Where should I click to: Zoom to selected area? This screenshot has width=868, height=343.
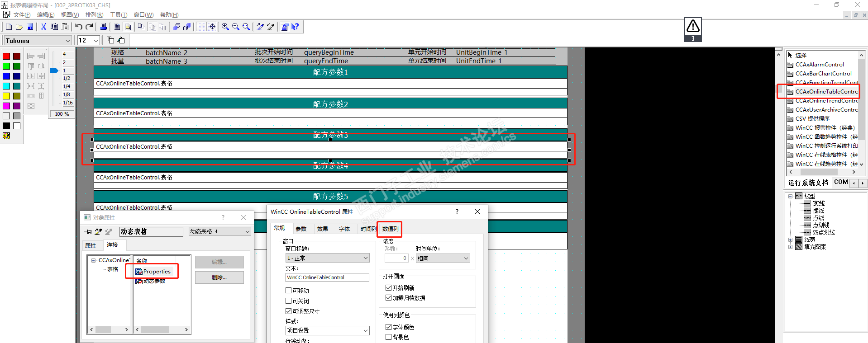pyautogui.click(x=246, y=27)
